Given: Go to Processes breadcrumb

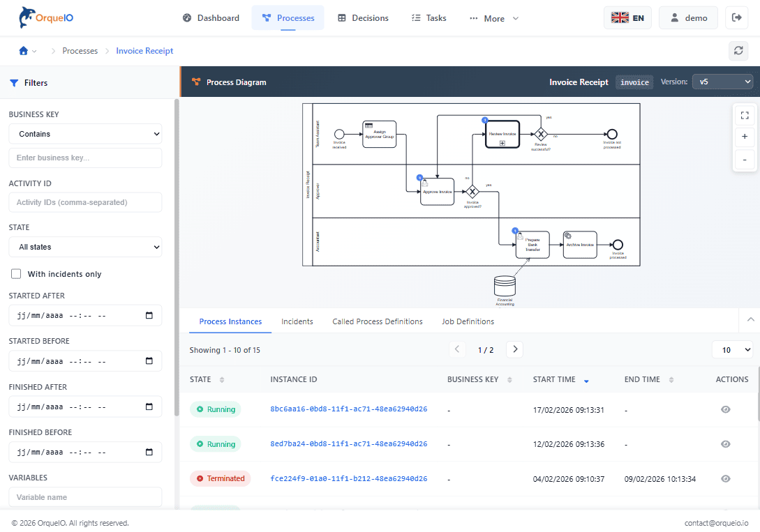Looking at the screenshot, I should [80, 51].
